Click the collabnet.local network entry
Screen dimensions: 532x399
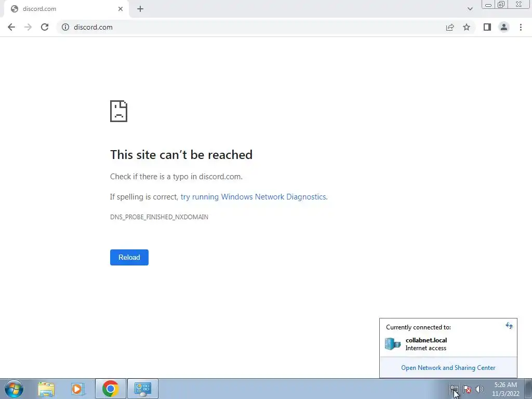[x=448, y=344]
